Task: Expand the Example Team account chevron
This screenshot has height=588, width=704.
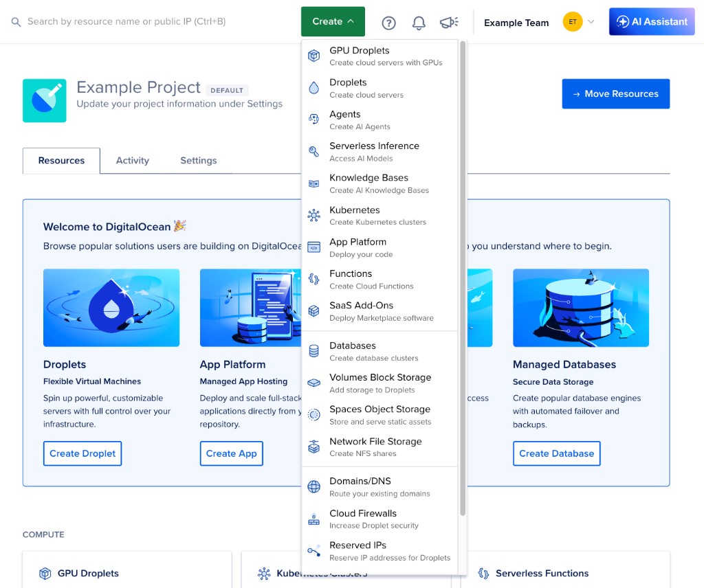Action: 590,22
